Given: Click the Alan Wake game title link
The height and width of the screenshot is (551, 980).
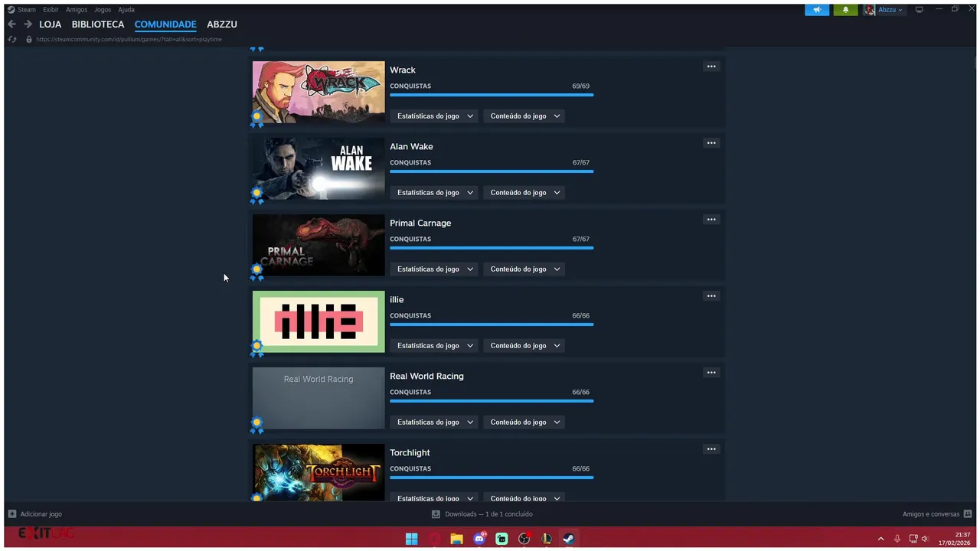Looking at the screenshot, I should point(411,146).
